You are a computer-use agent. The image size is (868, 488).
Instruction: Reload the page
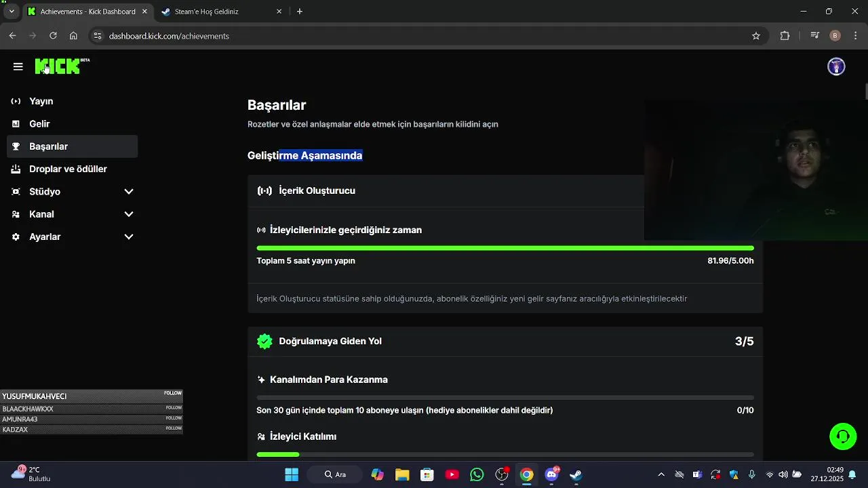point(53,36)
